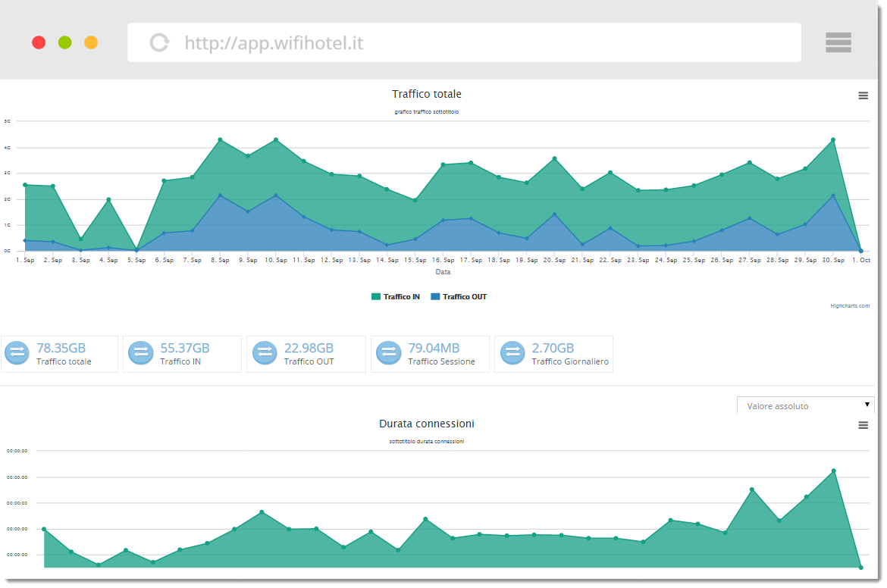
Task: Click the Traffico IN stat icon
Action: coord(140,353)
